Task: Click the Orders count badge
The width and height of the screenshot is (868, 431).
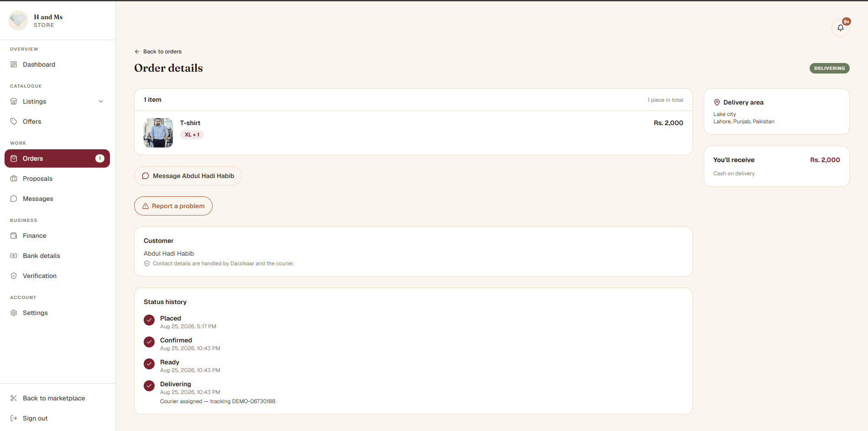Action: [x=100, y=158]
